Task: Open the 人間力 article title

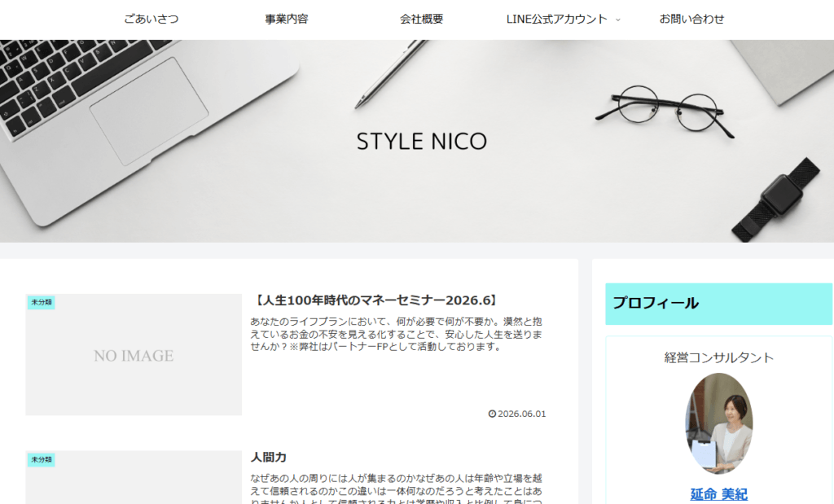Action: coord(269,458)
